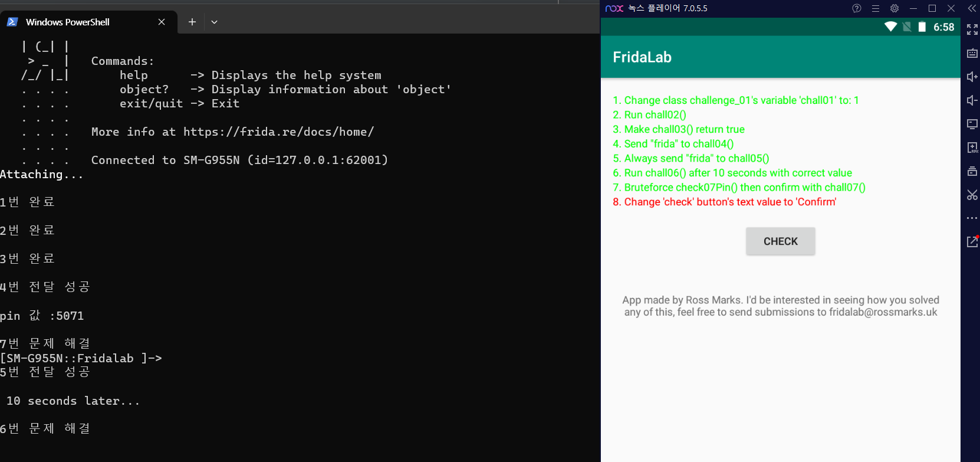
Task: Click the 'App made by Ross Marks' footer
Action: 781,306
